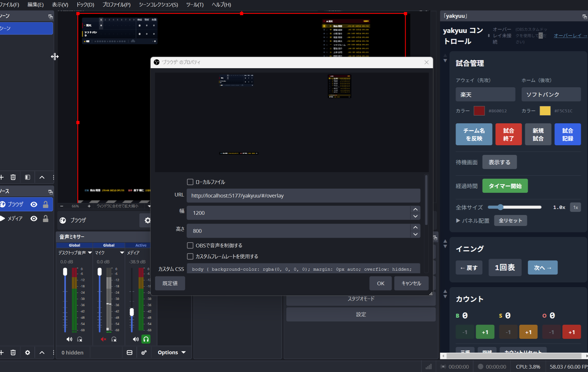Open the source properties gear in the sources toolbar
The image size is (588, 372).
point(27,352)
